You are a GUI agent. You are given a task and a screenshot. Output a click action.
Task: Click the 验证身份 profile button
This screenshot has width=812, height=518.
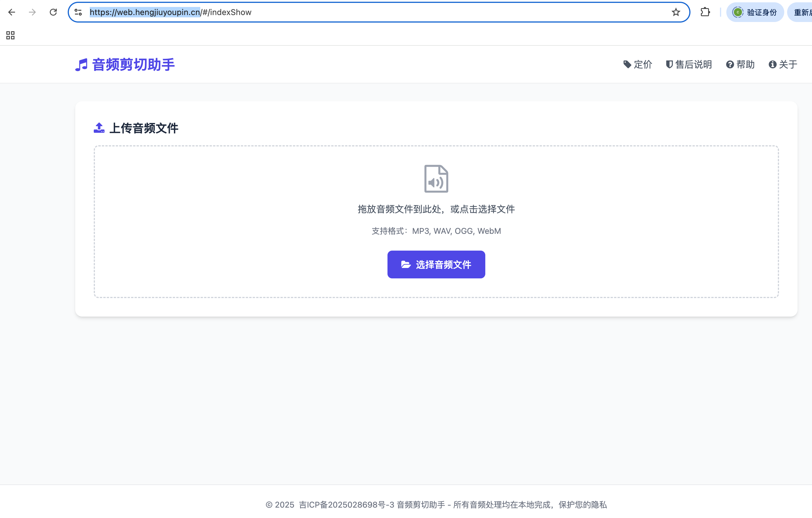click(x=755, y=12)
